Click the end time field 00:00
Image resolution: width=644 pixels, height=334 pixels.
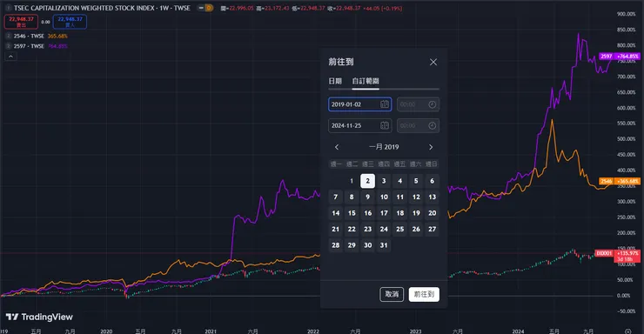[x=418, y=125]
